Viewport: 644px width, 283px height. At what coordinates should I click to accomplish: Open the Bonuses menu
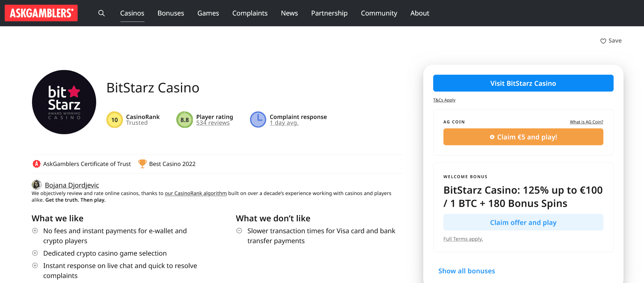pos(171,13)
